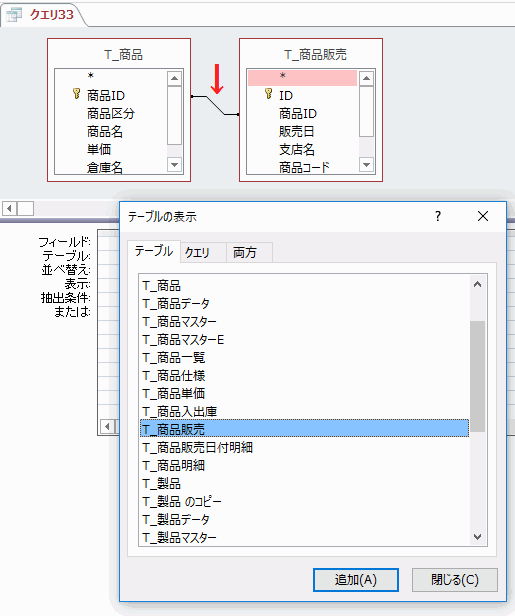
Task: Select 支店名 field in T_商品販売
Action: coord(297,150)
